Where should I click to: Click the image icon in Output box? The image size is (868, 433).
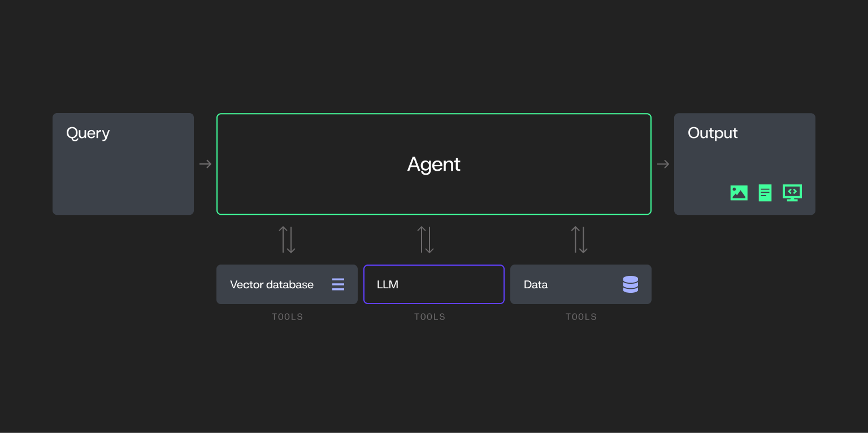tap(739, 193)
